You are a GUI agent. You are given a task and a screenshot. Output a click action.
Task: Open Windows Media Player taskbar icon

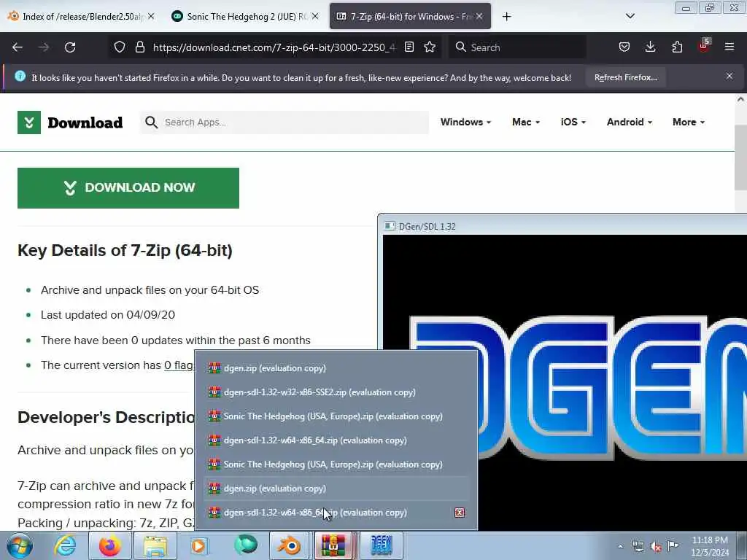[x=199, y=545]
